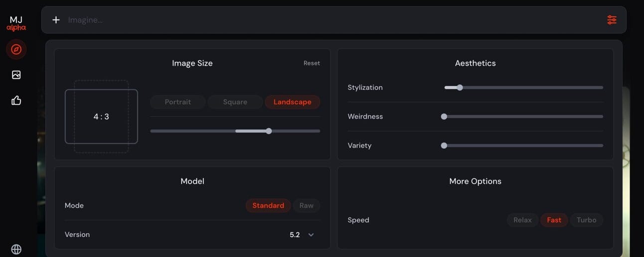Choose Relax speed option
The width and height of the screenshot is (644, 257).
point(522,220)
